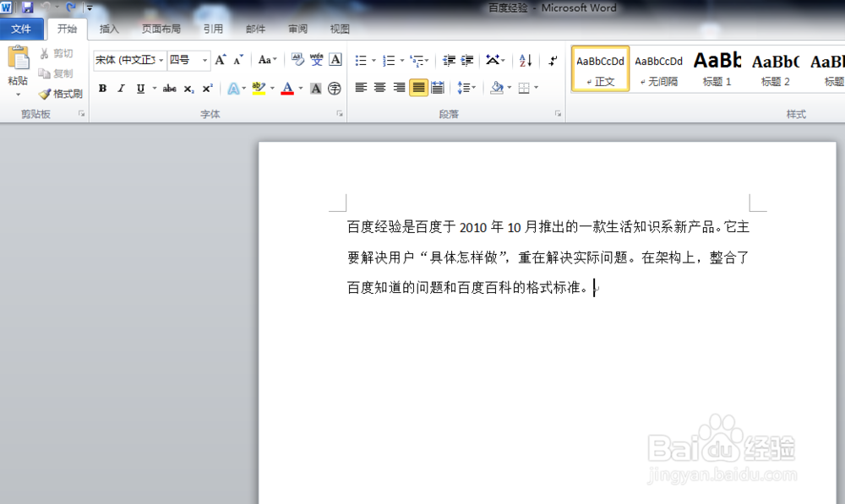The image size is (845, 504).
Task: Click the Grow Font icon
Action: (221, 60)
